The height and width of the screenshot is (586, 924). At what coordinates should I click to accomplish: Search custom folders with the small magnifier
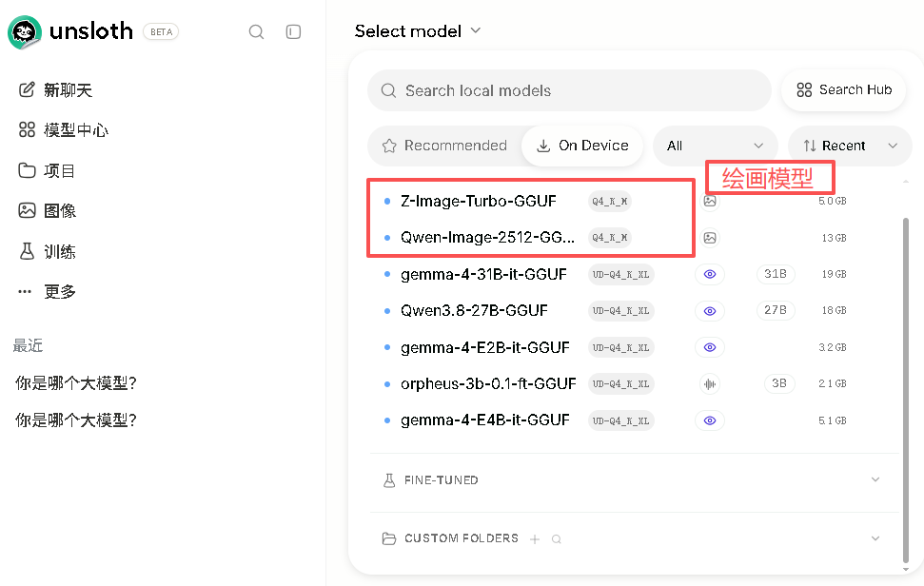[x=557, y=539]
